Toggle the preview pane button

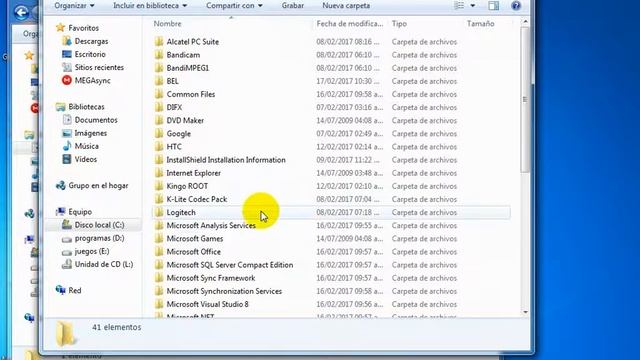[x=493, y=6]
